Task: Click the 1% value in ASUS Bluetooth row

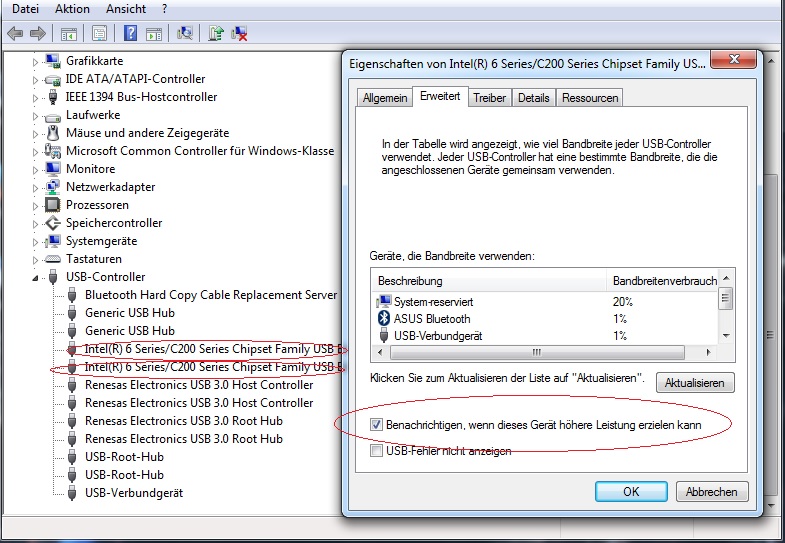Action: (619, 319)
